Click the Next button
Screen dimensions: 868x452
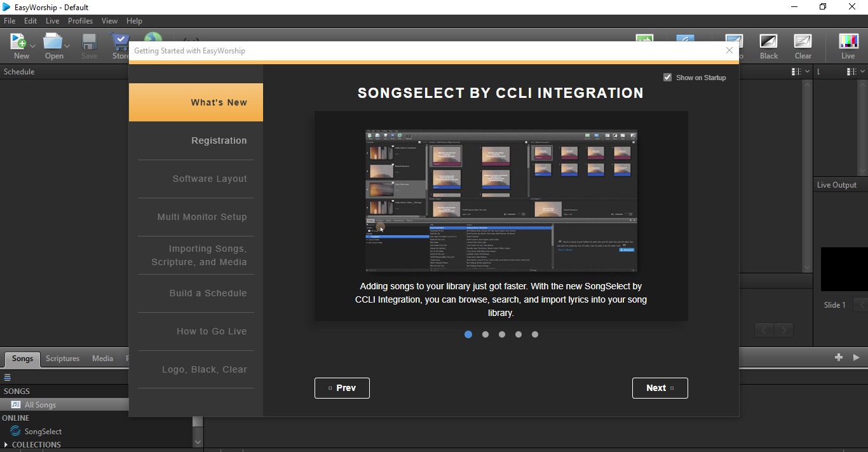click(660, 388)
